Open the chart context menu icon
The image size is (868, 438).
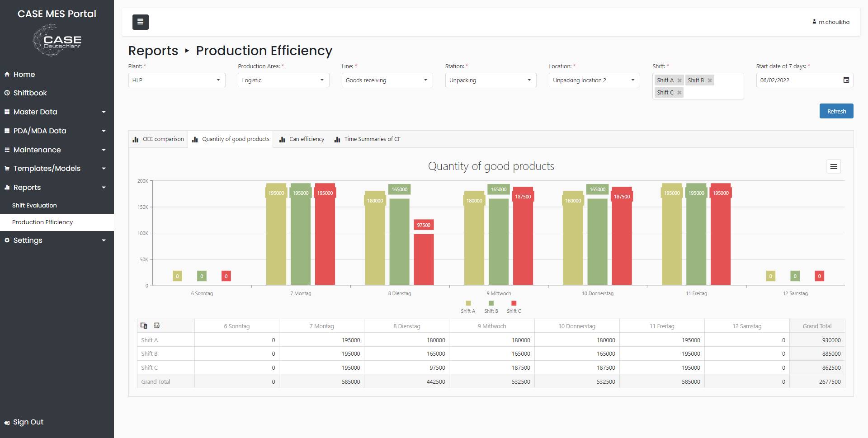pos(834,167)
